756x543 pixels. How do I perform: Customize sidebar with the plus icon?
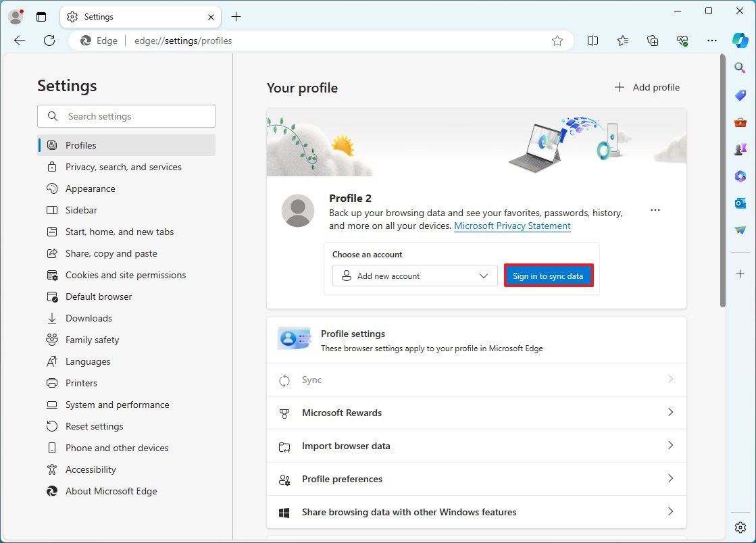(740, 274)
